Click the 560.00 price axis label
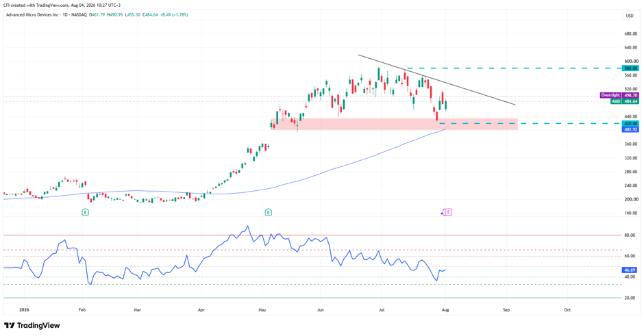Image resolution: width=644 pixels, height=336 pixels. click(630, 75)
